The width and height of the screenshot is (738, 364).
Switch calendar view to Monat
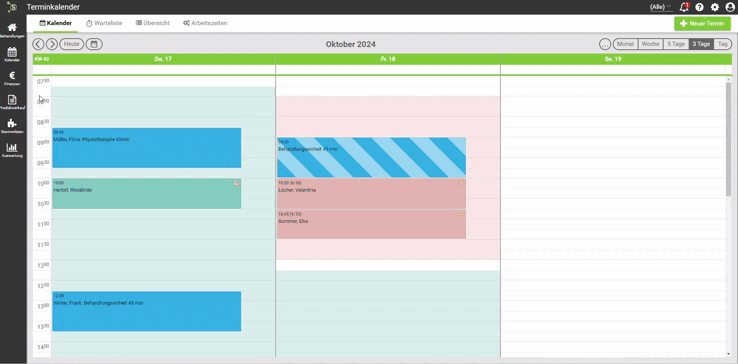[626, 44]
